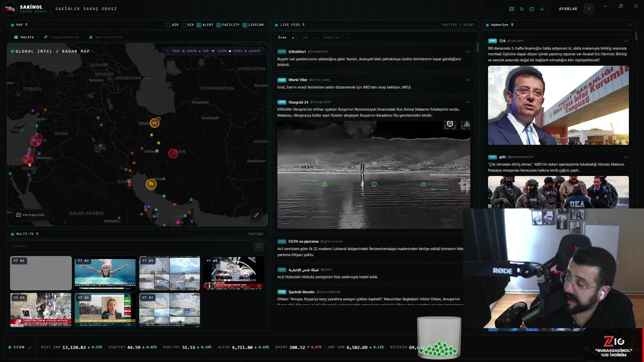The width and height of the screenshot is (644, 362).
Task: Click the gdh account name
Action: pyautogui.click(x=502, y=157)
